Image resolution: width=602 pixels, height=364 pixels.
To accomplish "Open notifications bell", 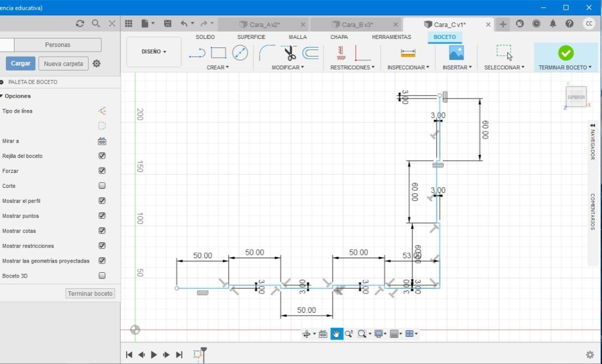I will (552, 24).
